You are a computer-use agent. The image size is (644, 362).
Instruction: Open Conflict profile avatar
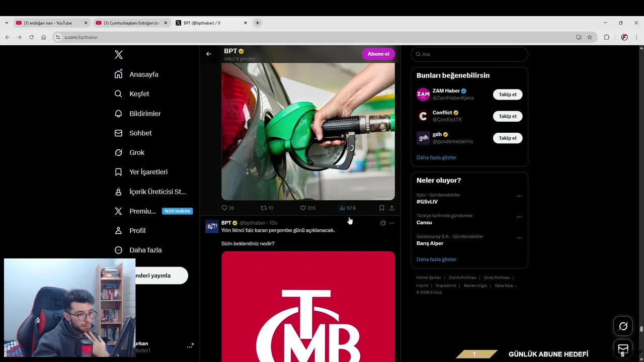(423, 116)
